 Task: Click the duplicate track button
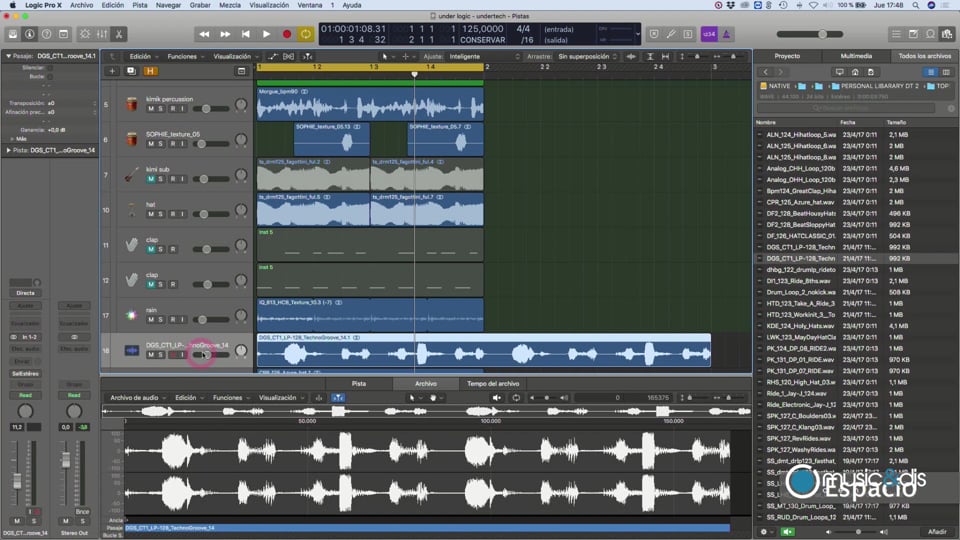pos(131,71)
